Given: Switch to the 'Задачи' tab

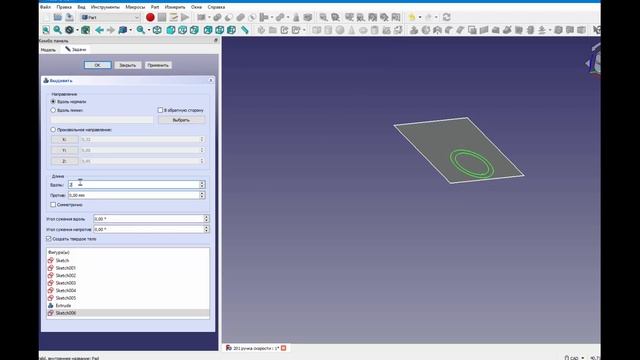Looking at the screenshot, I should tap(76, 49).
